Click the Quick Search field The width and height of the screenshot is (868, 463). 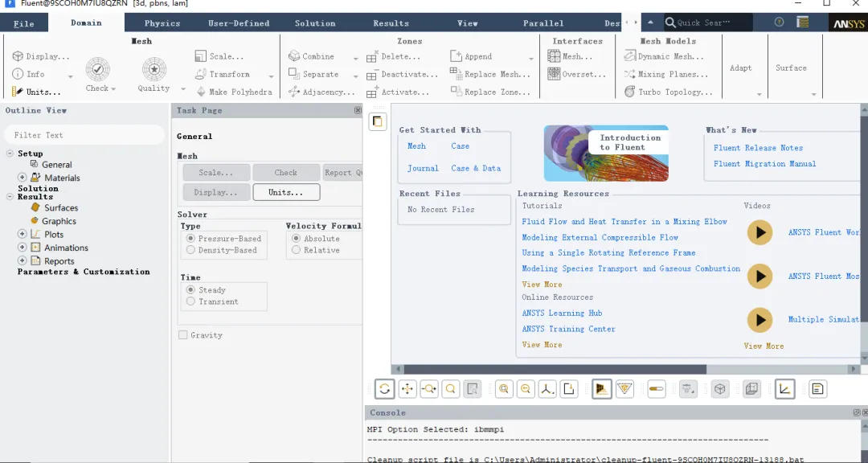(x=709, y=23)
